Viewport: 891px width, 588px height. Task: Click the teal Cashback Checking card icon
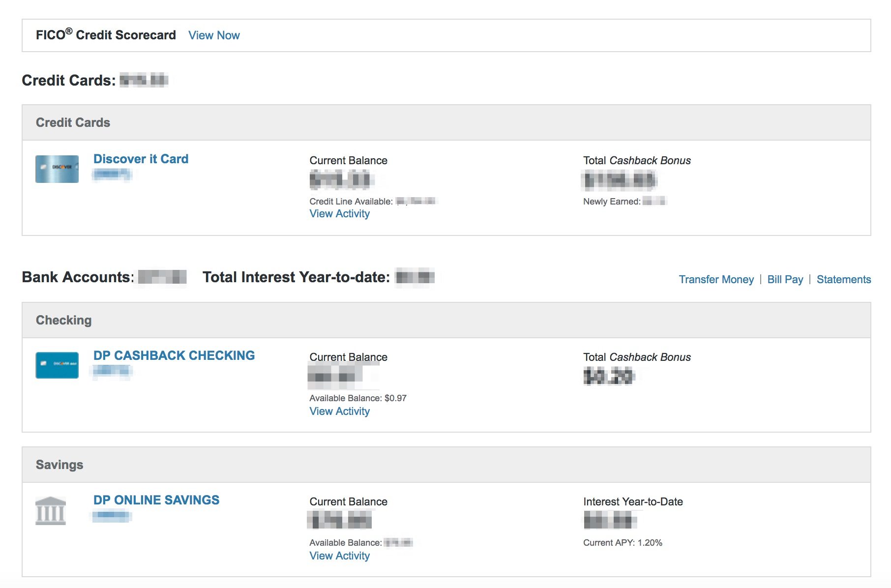click(x=57, y=365)
